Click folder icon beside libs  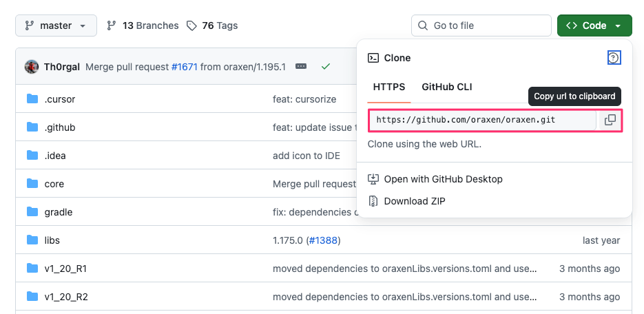pyautogui.click(x=32, y=240)
